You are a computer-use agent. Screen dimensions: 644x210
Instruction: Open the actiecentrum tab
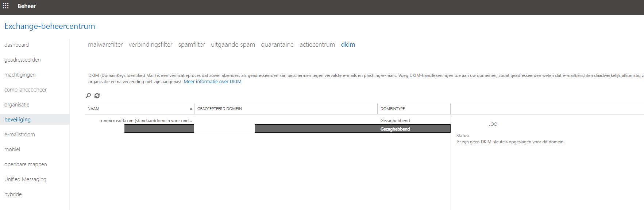coord(317,44)
